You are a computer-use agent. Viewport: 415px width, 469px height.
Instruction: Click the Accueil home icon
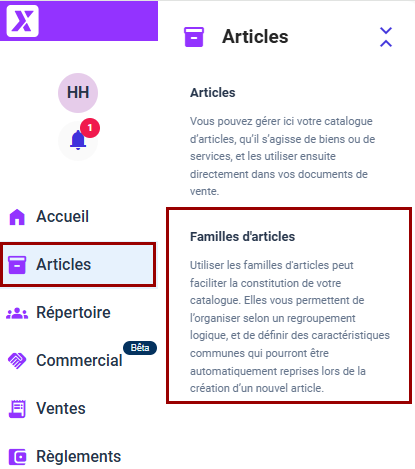click(17, 217)
